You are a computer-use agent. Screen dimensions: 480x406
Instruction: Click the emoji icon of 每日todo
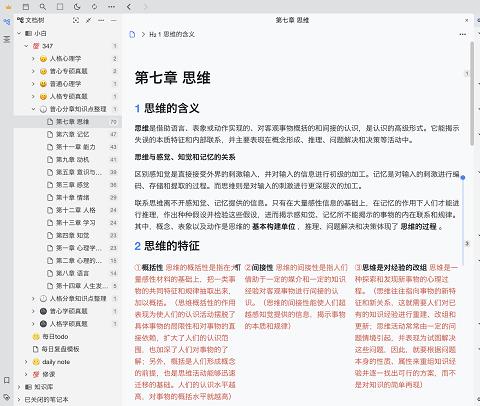(x=36, y=337)
